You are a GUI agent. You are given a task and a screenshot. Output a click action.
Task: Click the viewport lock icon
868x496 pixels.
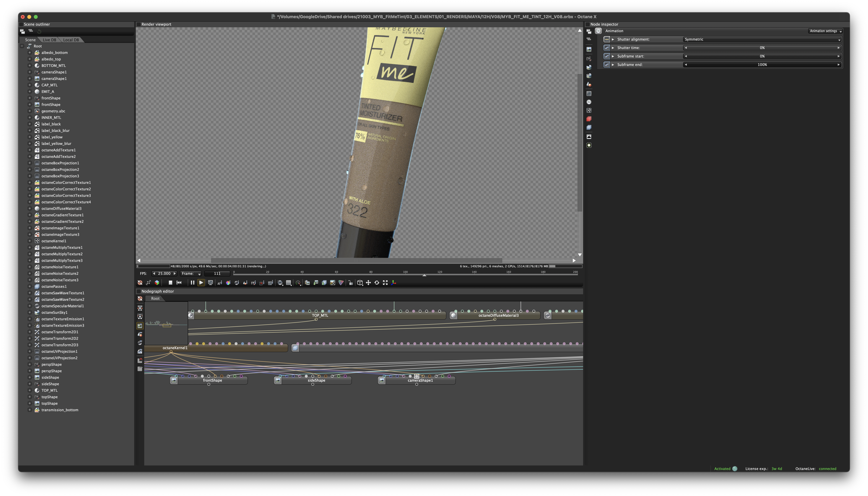[x=351, y=283]
